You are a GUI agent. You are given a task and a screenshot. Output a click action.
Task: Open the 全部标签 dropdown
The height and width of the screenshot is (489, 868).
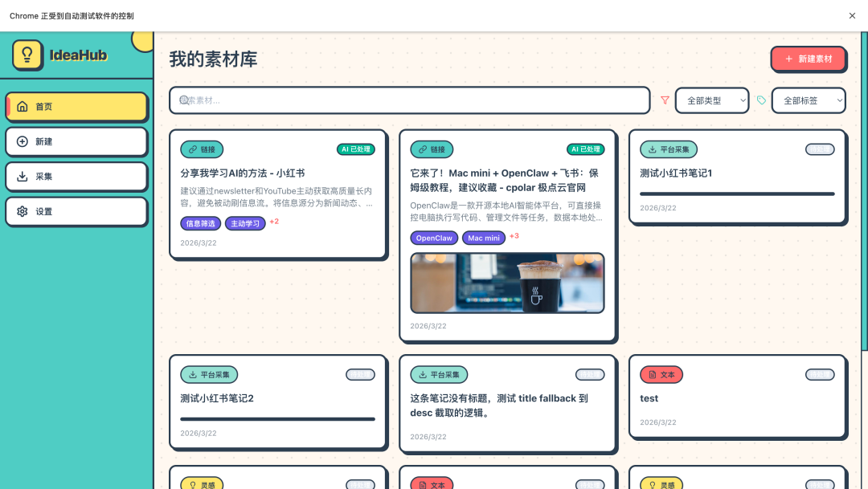coord(810,100)
